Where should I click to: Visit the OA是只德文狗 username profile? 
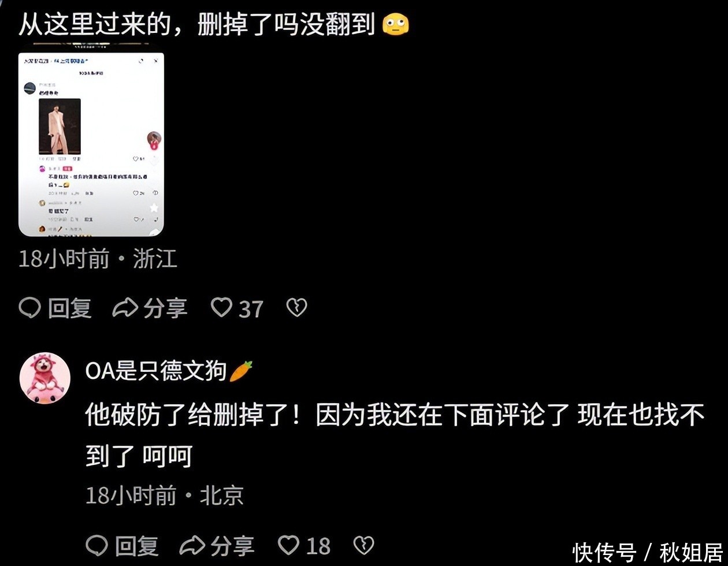click(x=156, y=371)
